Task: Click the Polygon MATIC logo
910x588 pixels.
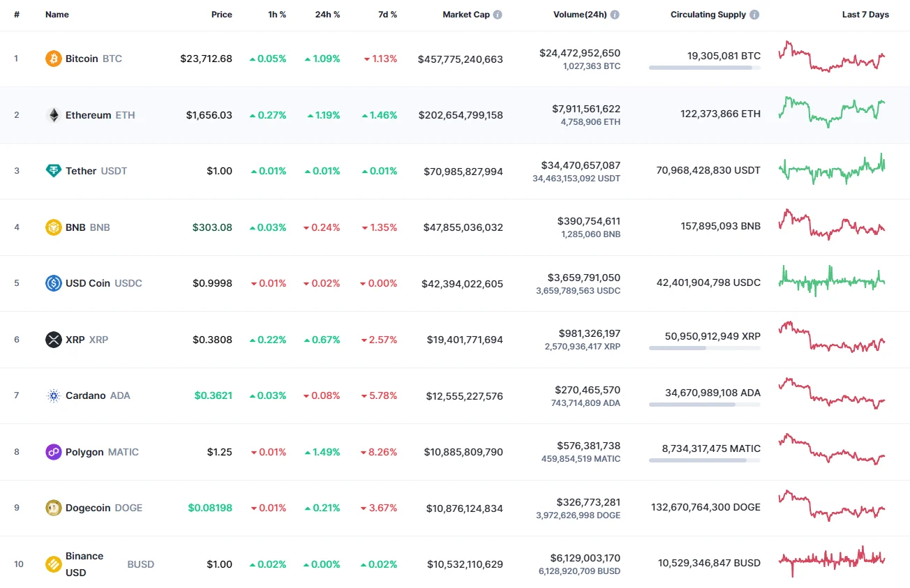Action: (53, 452)
